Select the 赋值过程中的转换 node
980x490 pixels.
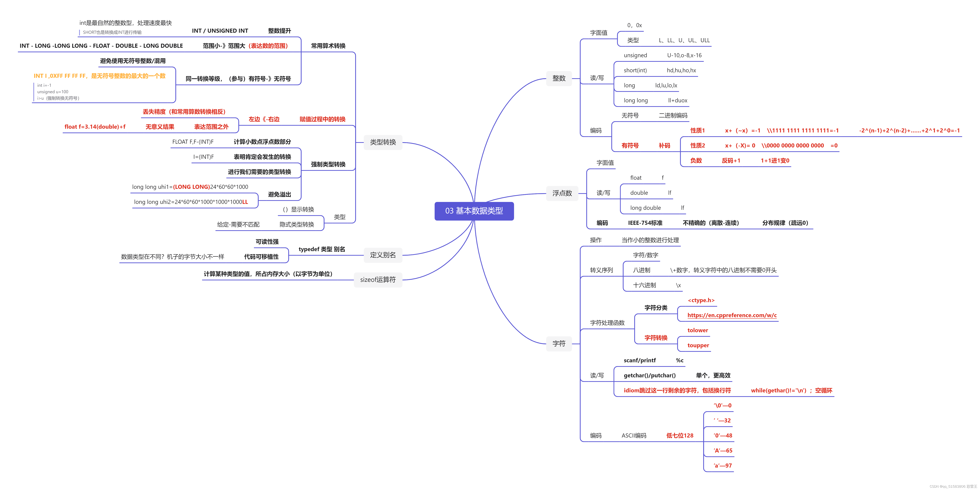322,120
